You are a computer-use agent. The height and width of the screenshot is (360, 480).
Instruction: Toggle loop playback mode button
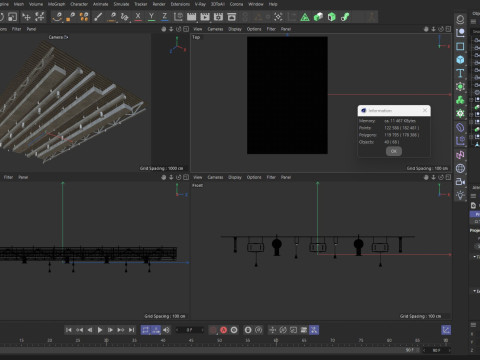coord(145,330)
